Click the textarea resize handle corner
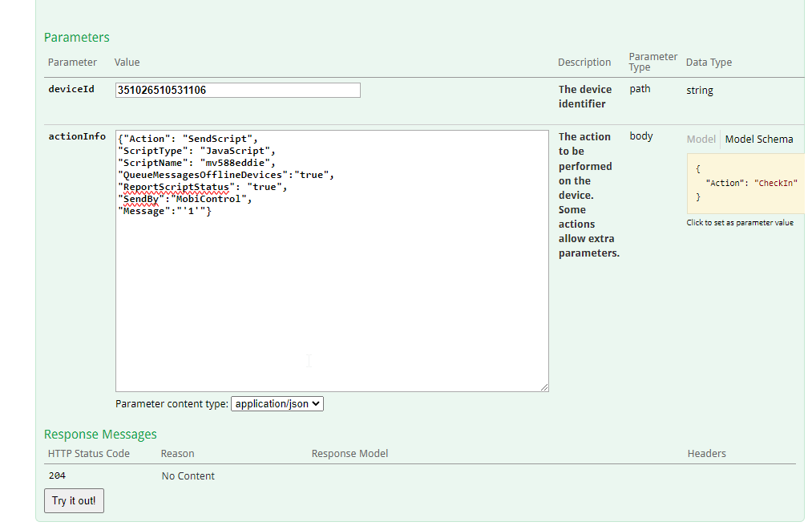The height and width of the screenshot is (526, 812). [544, 387]
